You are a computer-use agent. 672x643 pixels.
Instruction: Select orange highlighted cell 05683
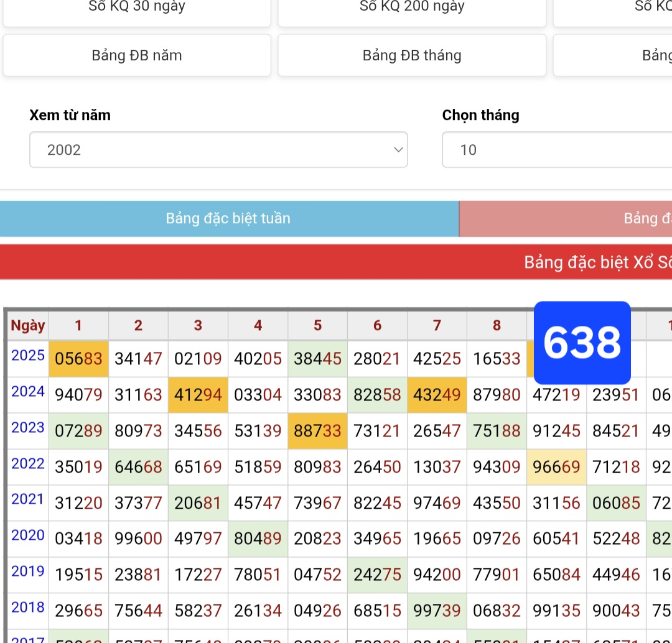point(78,359)
